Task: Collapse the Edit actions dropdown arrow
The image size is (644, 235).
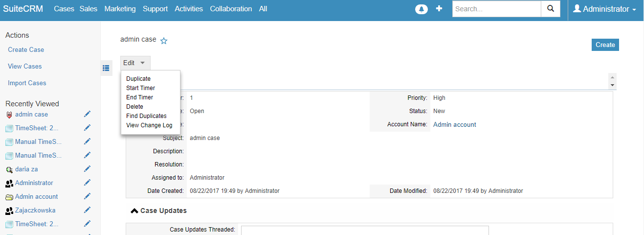Action: click(142, 63)
